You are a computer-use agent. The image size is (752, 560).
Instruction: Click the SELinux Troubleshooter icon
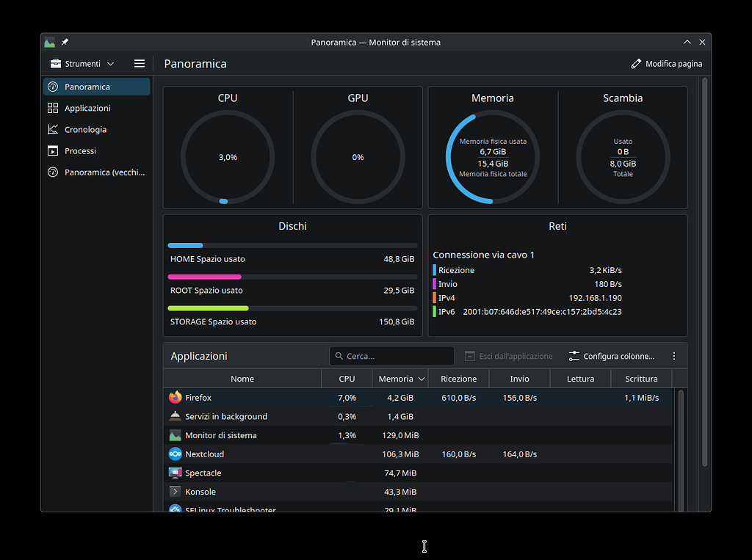click(x=174, y=509)
